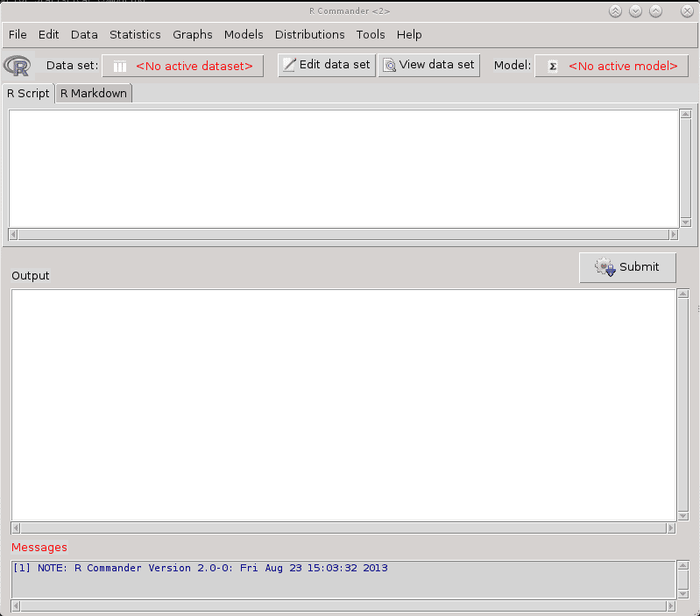Screen dimensions: 700x616
Task: Click inside the Output text area
Action: [x=343, y=405]
